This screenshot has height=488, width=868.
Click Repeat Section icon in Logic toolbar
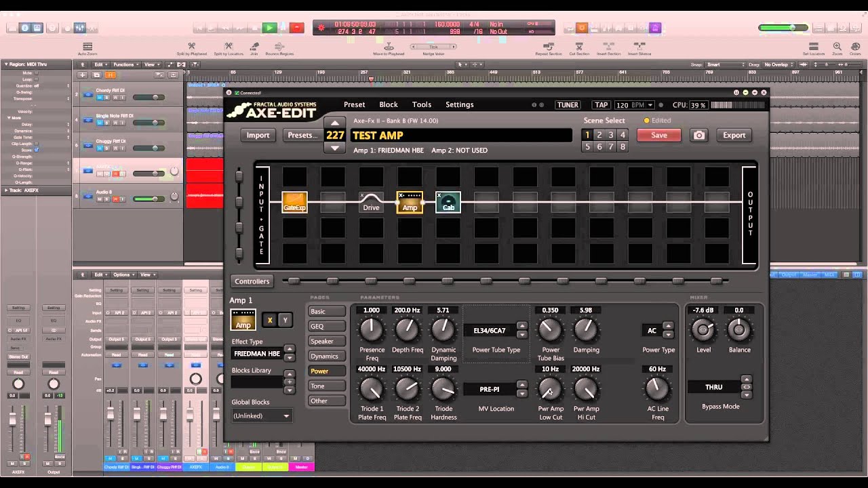click(549, 47)
